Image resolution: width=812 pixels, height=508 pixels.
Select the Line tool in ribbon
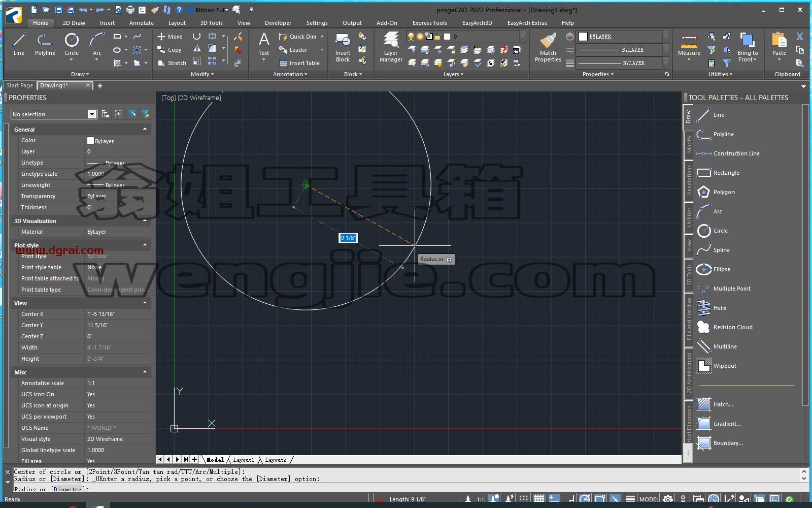pyautogui.click(x=19, y=45)
